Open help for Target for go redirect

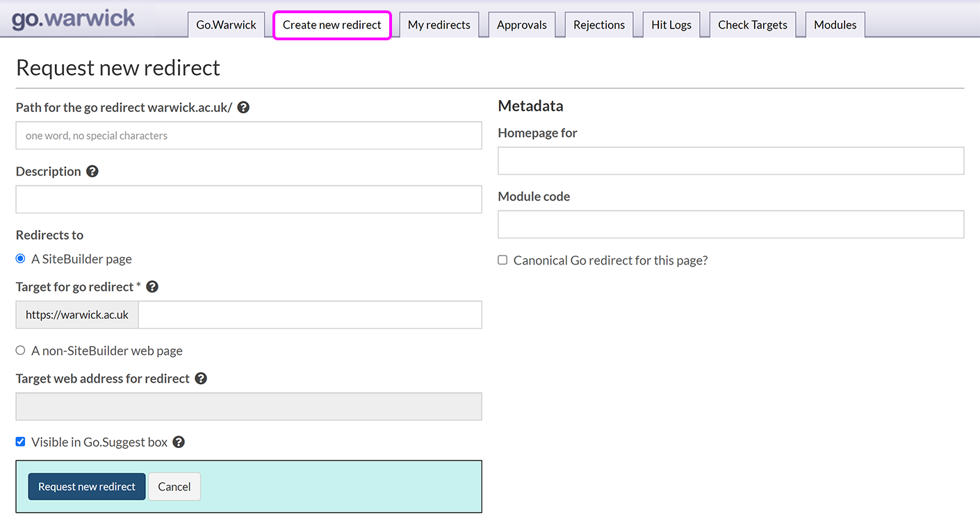[x=152, y=287]
